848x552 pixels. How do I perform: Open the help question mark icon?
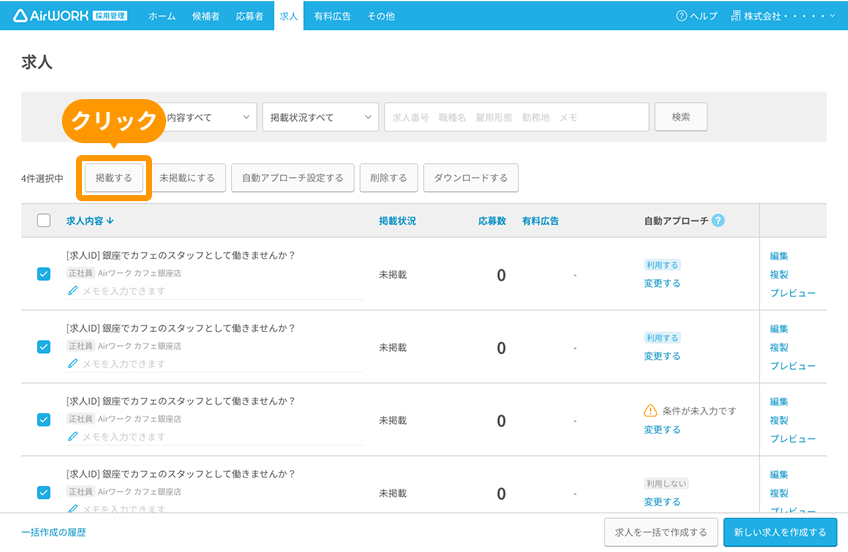(681, 16)
